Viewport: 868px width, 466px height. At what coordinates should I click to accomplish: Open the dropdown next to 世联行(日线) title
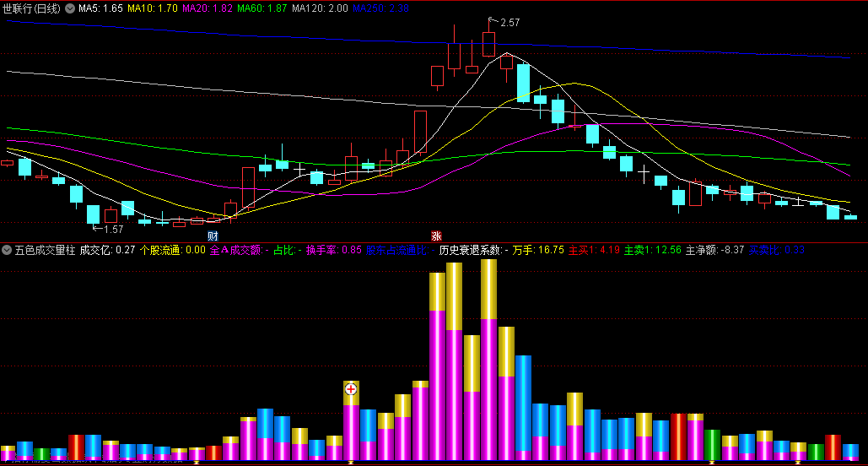point(70,8)
